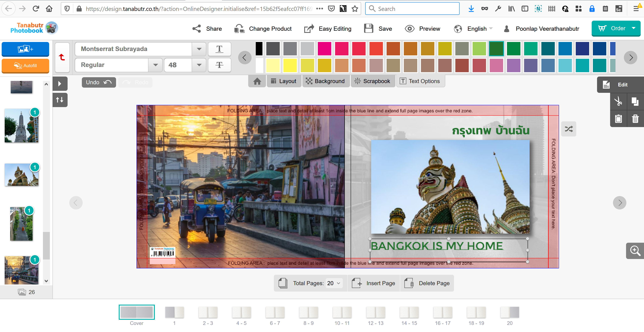Click the home tab icon
Image resolution: width=644 pixels, height=332 pixels.
pyautogui.click(x=257, y=81)
